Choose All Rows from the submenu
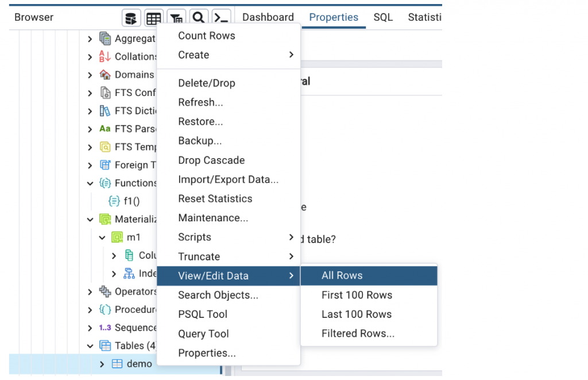The image size is (588, 380). click(x=342, y=275)
